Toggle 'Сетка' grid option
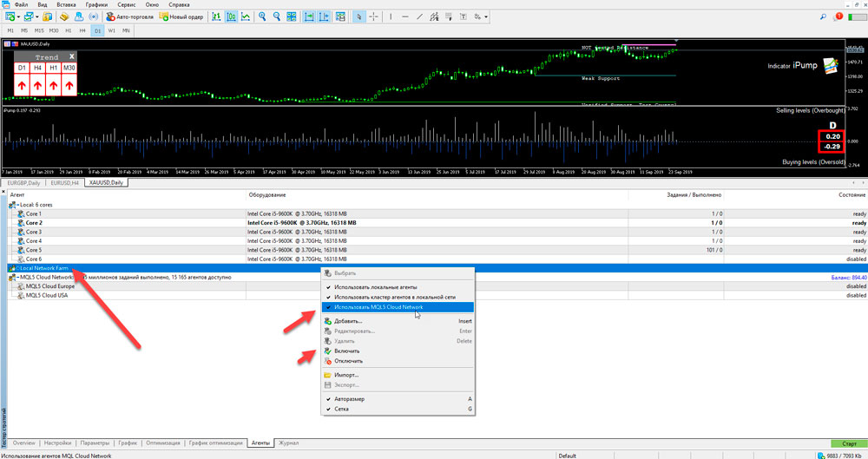868x459 pixels. [x=398, y=410]
